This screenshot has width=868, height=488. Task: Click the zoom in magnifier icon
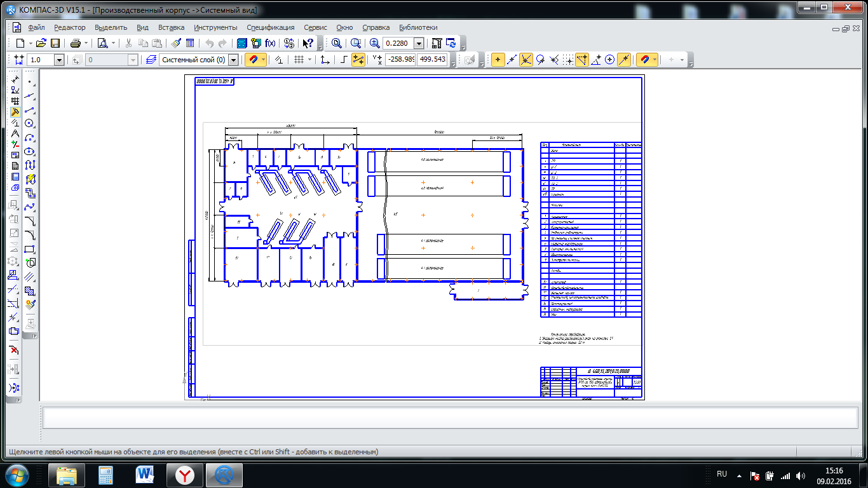[375, 43]
